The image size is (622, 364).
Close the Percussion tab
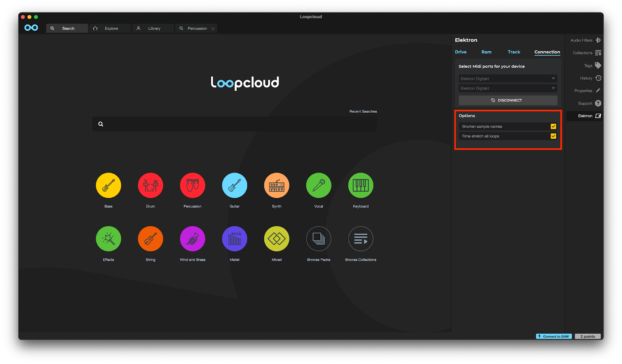(213, 28)
